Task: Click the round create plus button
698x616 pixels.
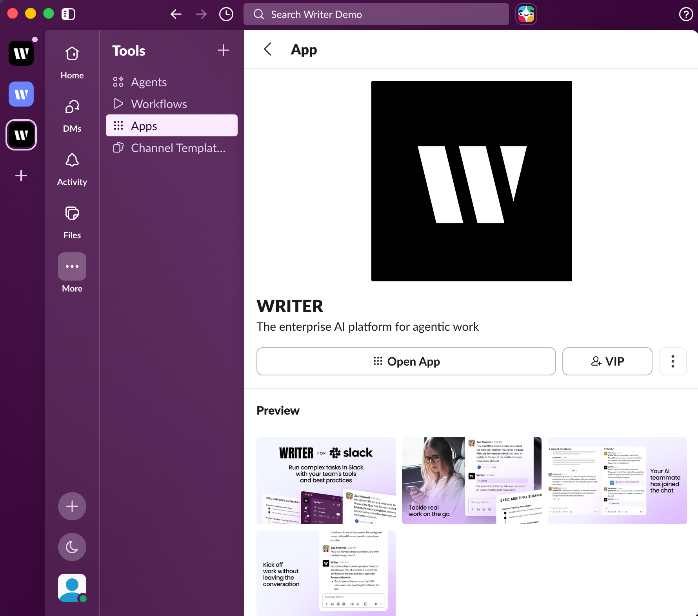Action: [72, 506]
